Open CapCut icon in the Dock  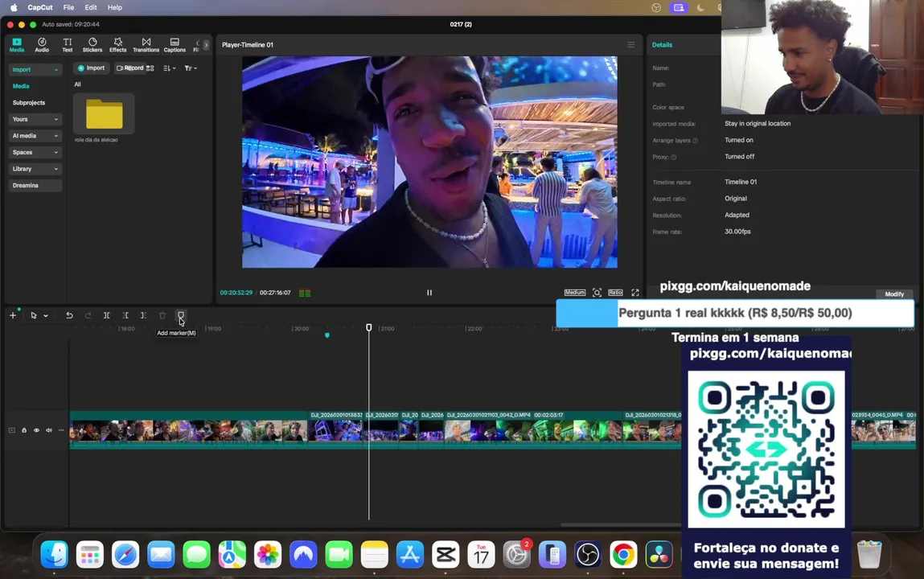[446, 555]
